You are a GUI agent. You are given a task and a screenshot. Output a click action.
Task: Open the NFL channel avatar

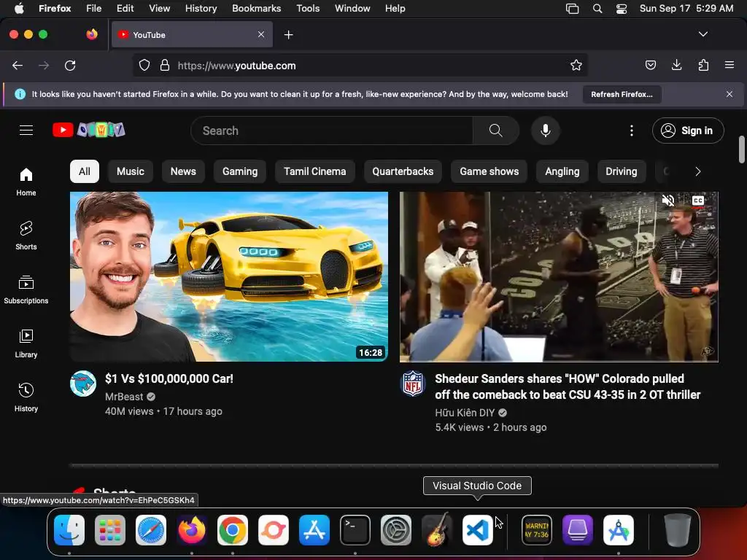click(x=413, y=384)
